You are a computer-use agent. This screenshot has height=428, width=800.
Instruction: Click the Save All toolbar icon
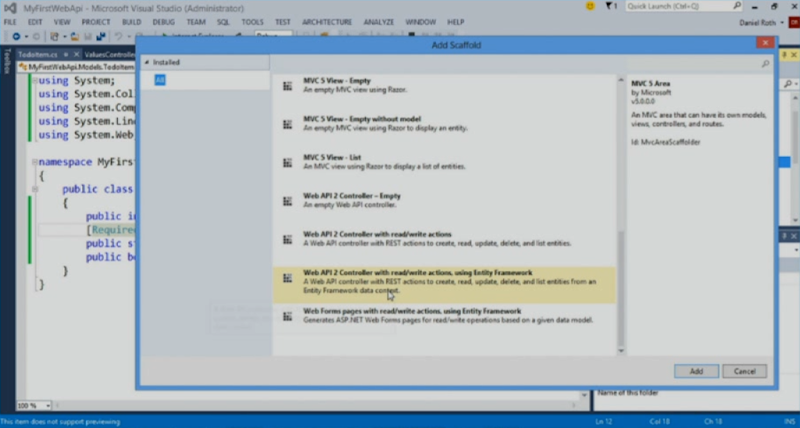click(101, 36)
